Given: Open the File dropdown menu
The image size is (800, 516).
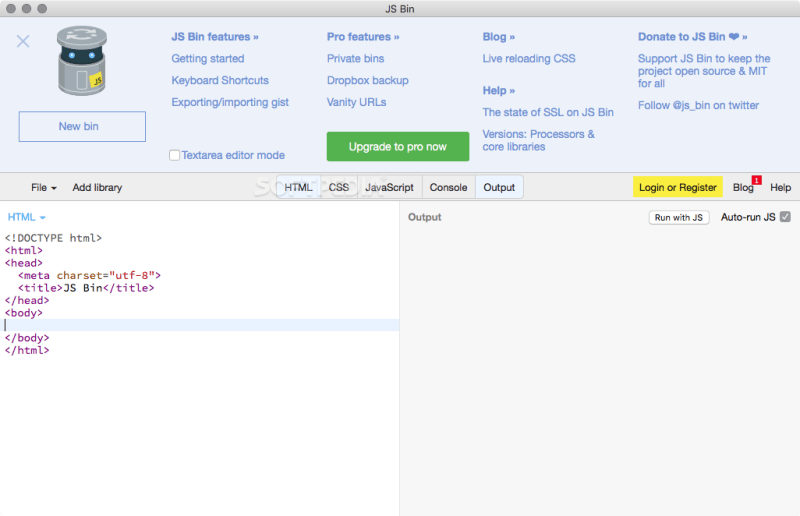Looking at the screenshot, I should [43, 187].
